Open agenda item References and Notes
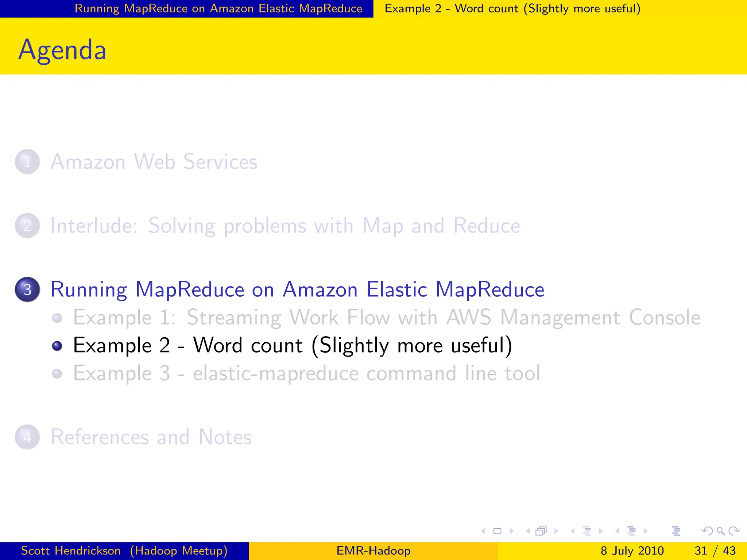 [151, 437]
